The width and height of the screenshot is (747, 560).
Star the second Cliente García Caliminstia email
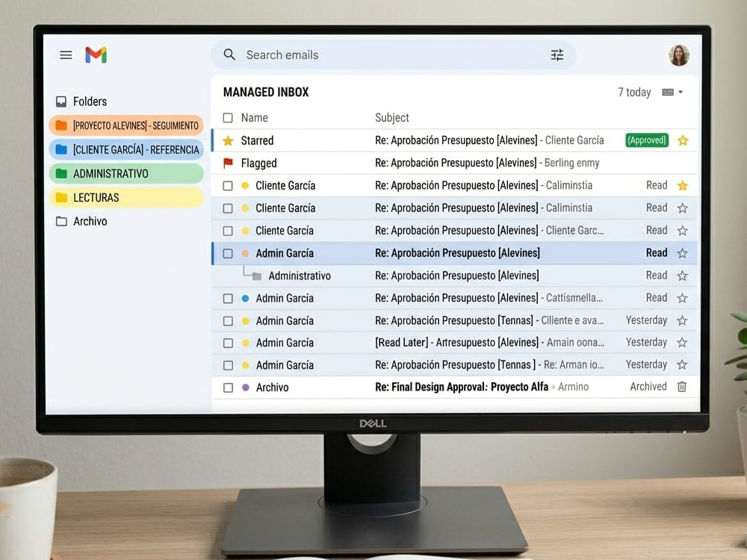pyautogui.click(x=682, y=208)
